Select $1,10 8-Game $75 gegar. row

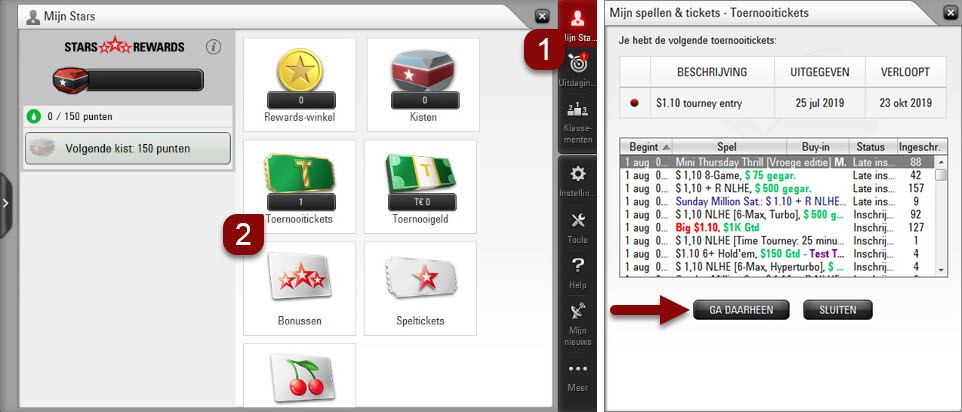(x=777, y=175)
